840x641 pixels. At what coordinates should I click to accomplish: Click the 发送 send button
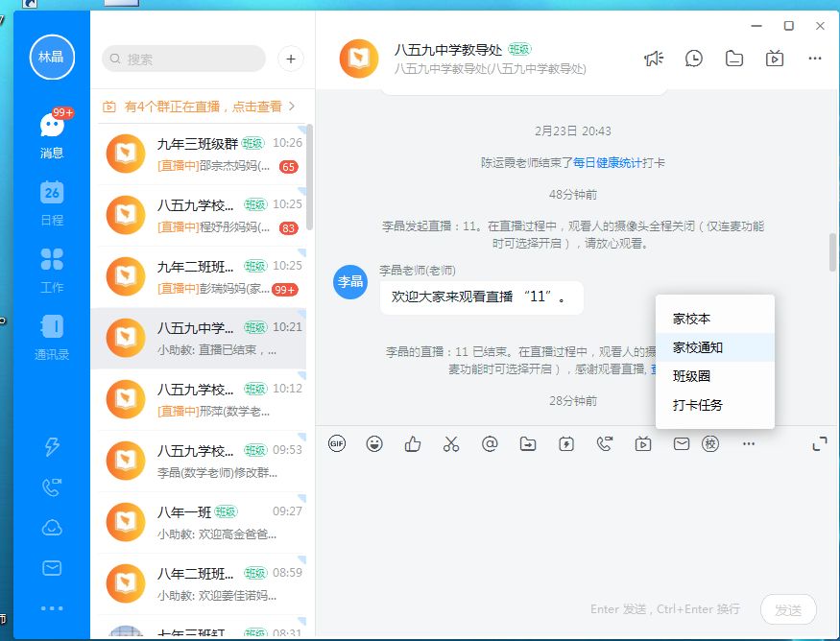point(788,609)
